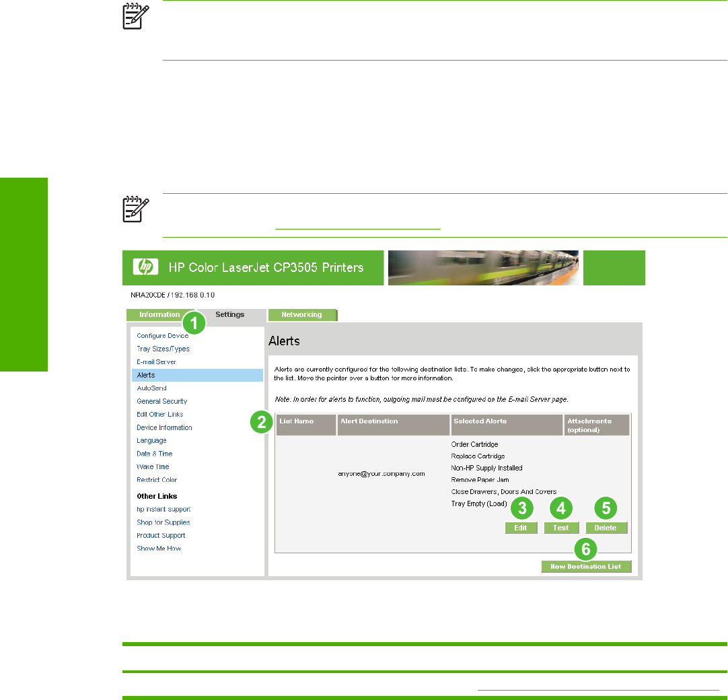Go to Tray Sizes/Types page
Image resolution: width=728 pixels, height=700 pixels.
tap(163, 349)
